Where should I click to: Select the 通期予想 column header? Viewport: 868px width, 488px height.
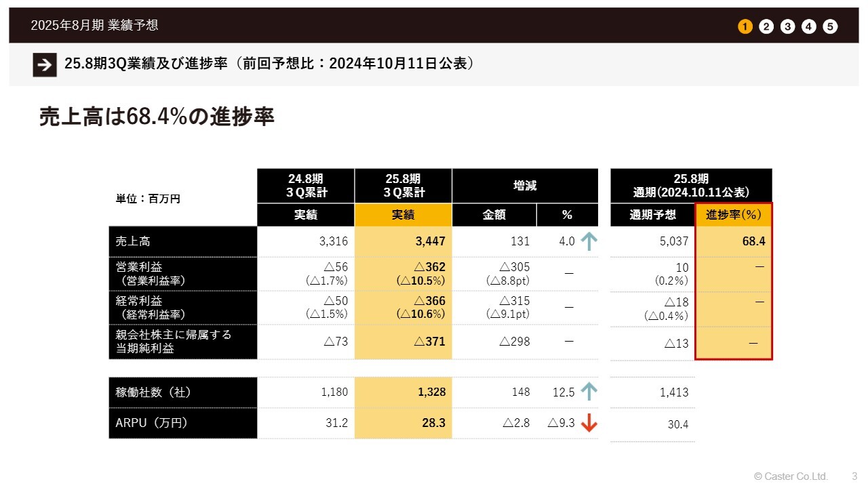coord(652,215)
